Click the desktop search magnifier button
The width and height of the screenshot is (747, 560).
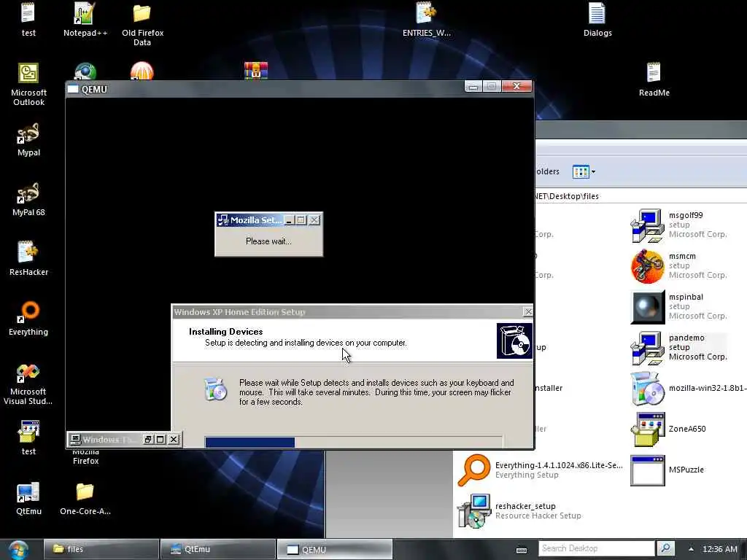(x=665, y=548)
